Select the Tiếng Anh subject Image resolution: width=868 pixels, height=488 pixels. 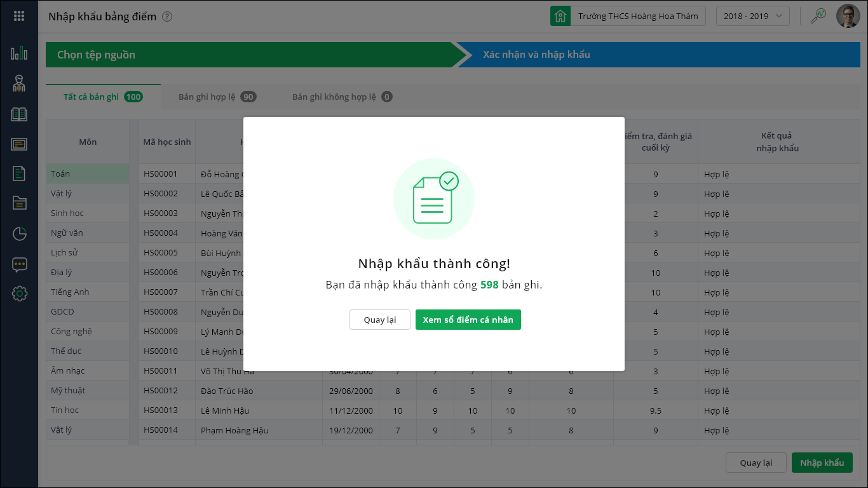click(88, 292)
